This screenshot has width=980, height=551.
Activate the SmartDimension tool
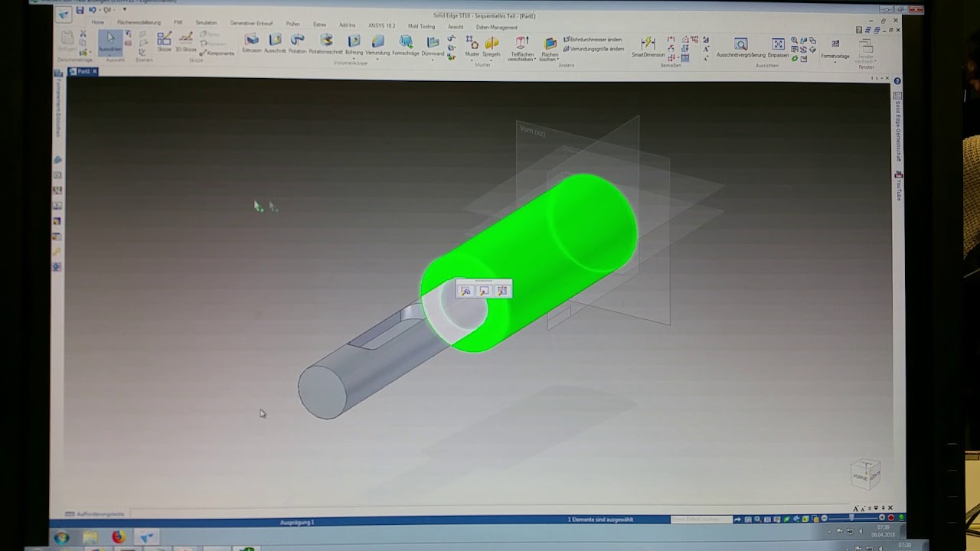click(648, 47)
